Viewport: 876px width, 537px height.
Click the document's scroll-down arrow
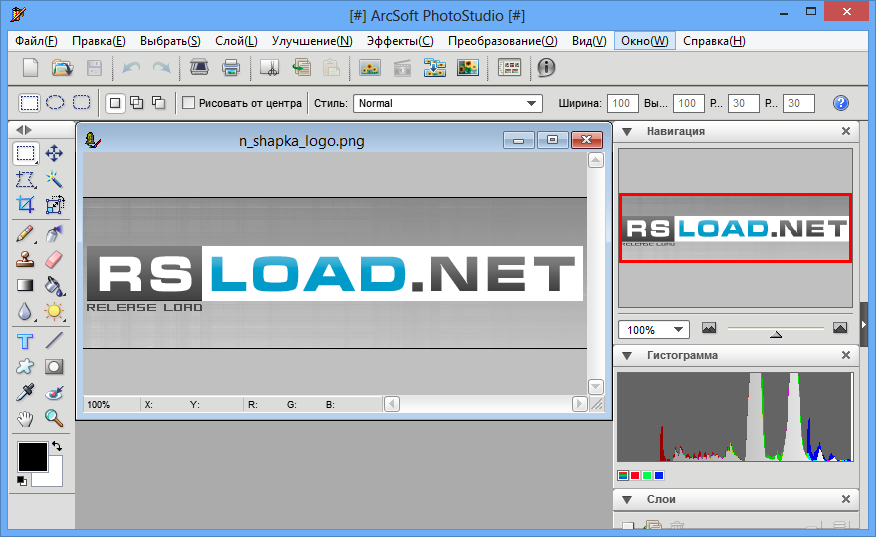596,387
